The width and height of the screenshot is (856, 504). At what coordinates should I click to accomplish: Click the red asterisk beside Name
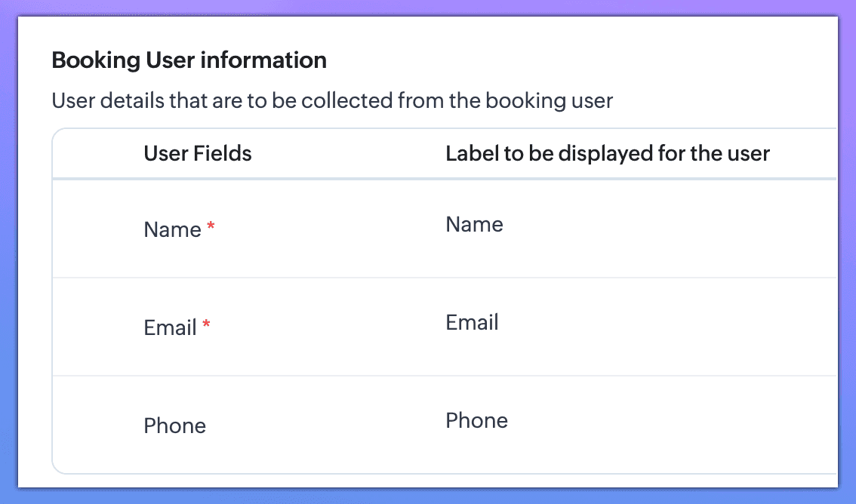[211, 226]
